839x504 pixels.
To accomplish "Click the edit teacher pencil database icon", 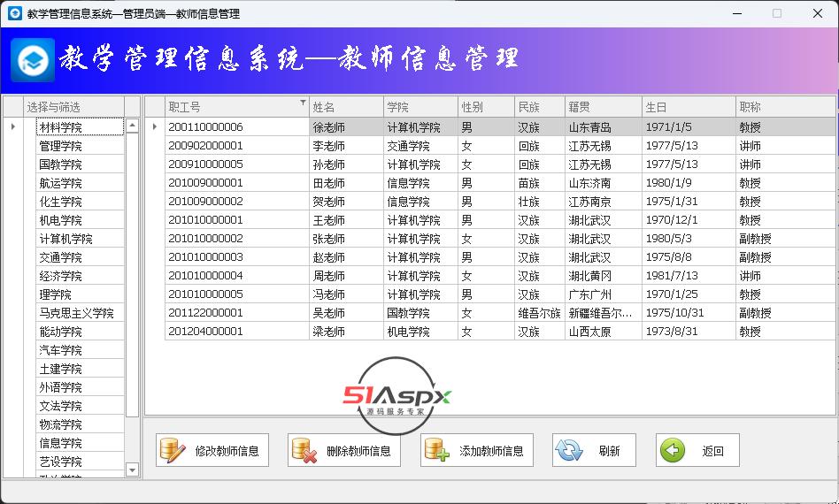I will pyautogui.click(x=173, y=450).
